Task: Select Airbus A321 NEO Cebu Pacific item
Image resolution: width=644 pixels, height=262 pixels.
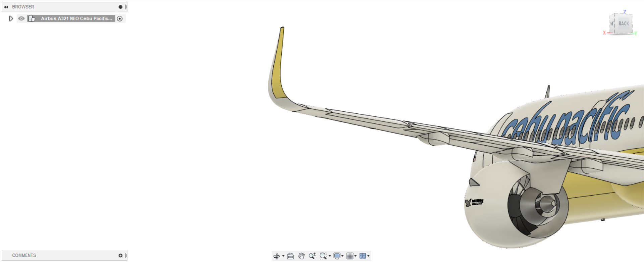Action: point(76,18)
